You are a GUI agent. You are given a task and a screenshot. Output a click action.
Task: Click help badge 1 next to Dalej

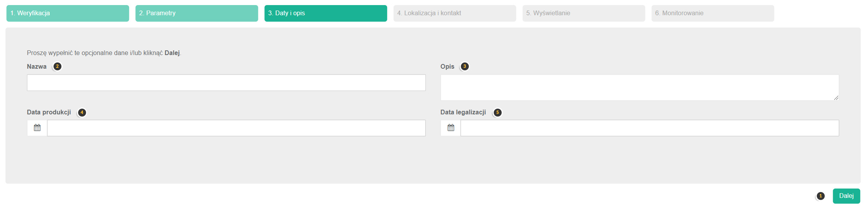click(821, 196)
